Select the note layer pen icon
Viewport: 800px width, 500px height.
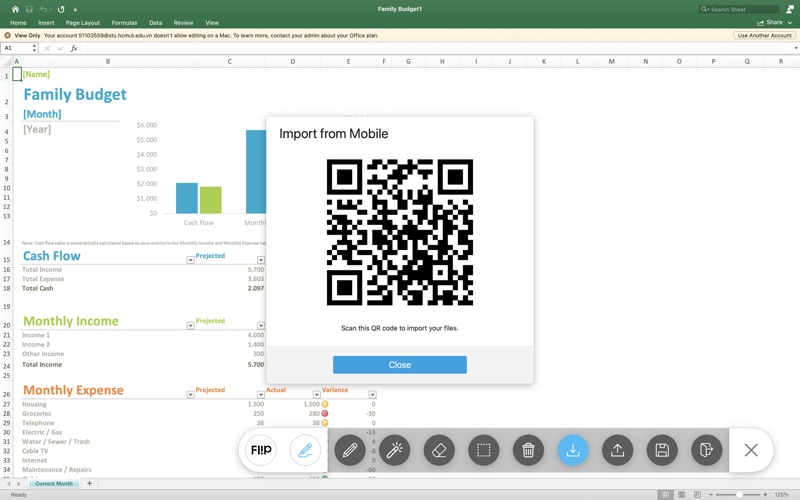(x=305, y=450)
